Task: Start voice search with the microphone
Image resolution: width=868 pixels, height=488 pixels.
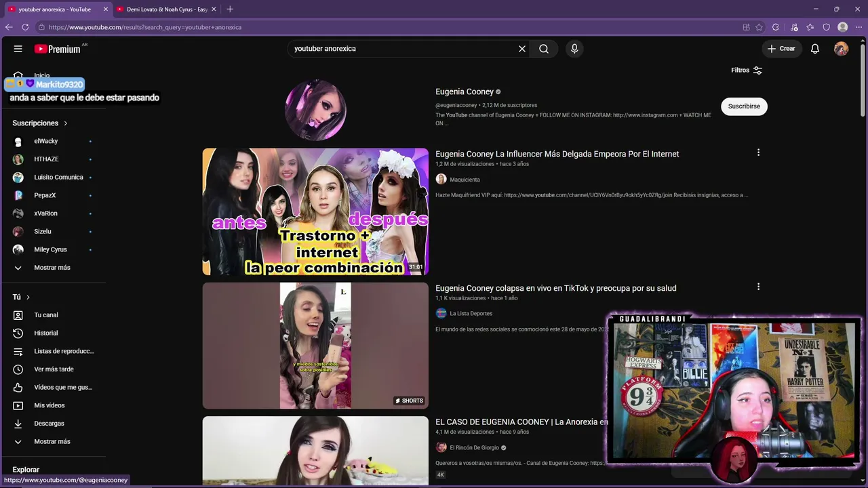Action: (x=574, y=49)
